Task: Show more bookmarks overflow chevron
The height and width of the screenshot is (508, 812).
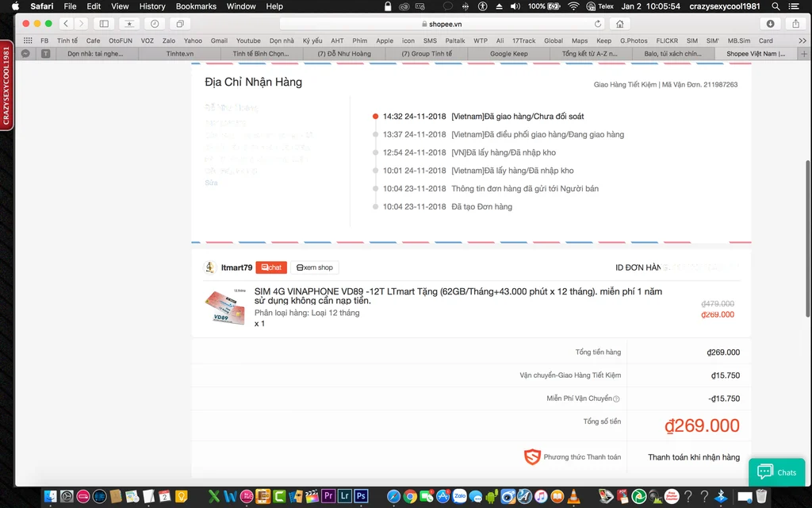Action: tap(802, 40)
